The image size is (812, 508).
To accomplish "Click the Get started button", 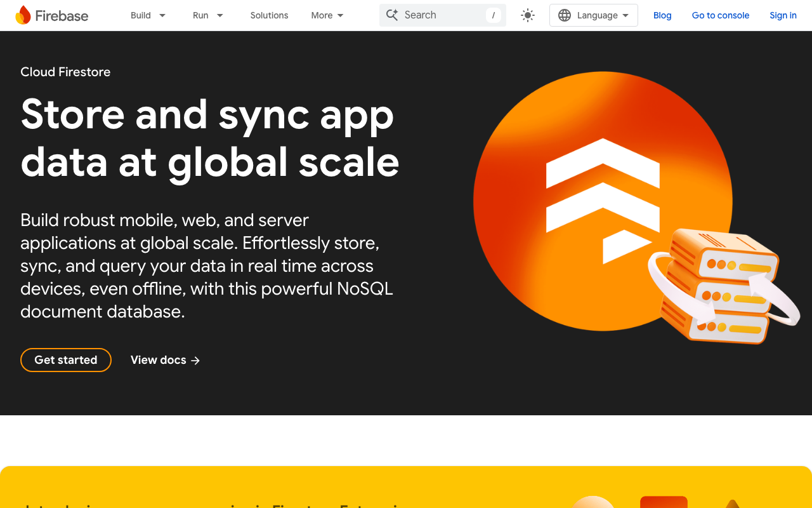I will [66, 360].
